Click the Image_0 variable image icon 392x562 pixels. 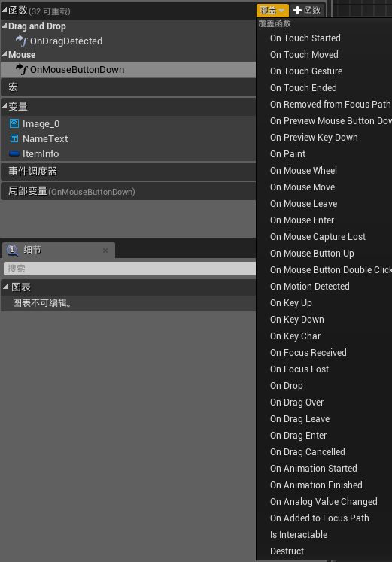(x=14, y=123)
